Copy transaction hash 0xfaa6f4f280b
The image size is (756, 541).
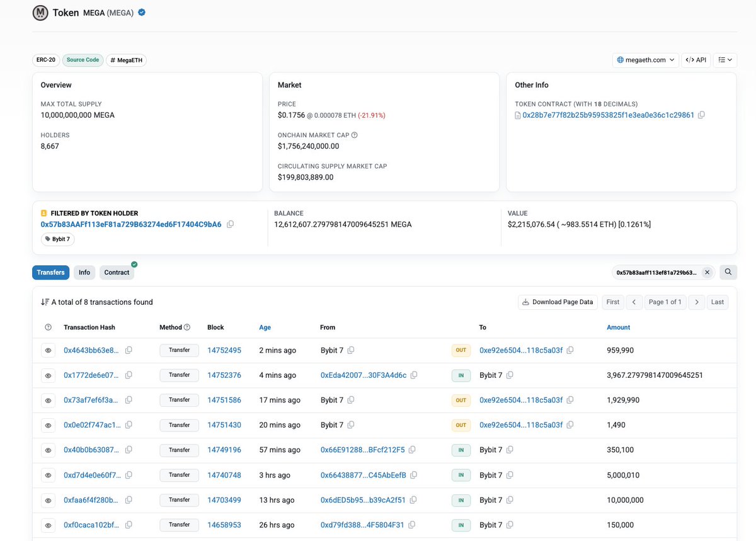click(129, 500)
